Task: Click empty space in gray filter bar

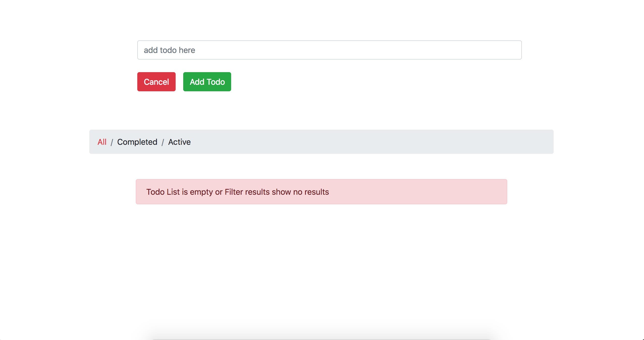Action: click(379, 142)
